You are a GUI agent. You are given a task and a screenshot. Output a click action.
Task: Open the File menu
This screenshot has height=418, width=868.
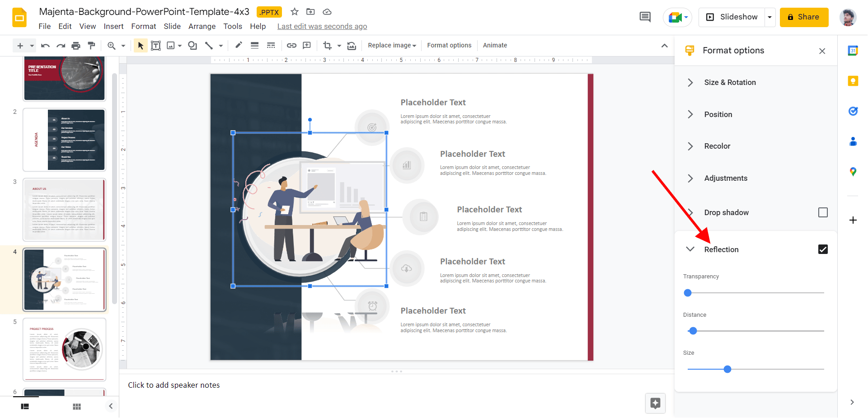coord(45,26)
